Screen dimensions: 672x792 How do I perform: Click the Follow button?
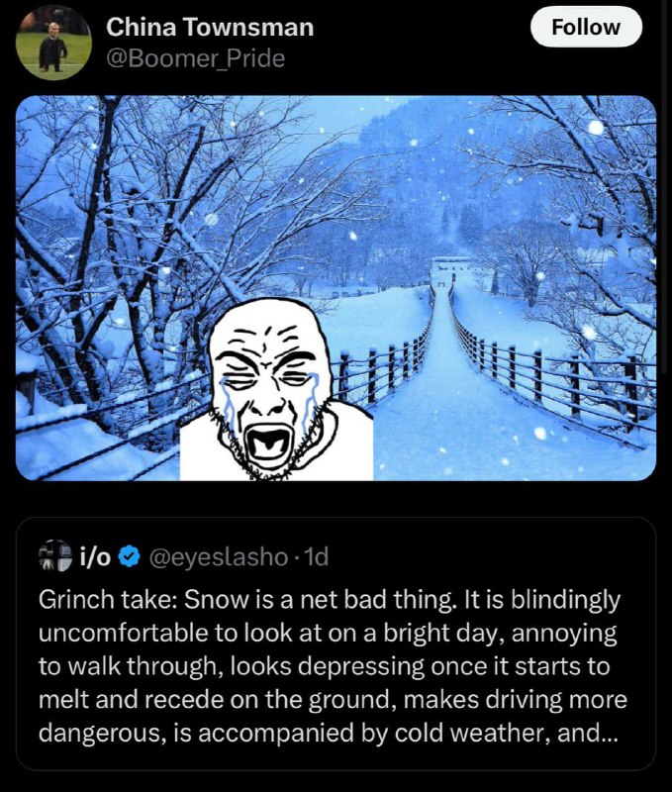586,28
